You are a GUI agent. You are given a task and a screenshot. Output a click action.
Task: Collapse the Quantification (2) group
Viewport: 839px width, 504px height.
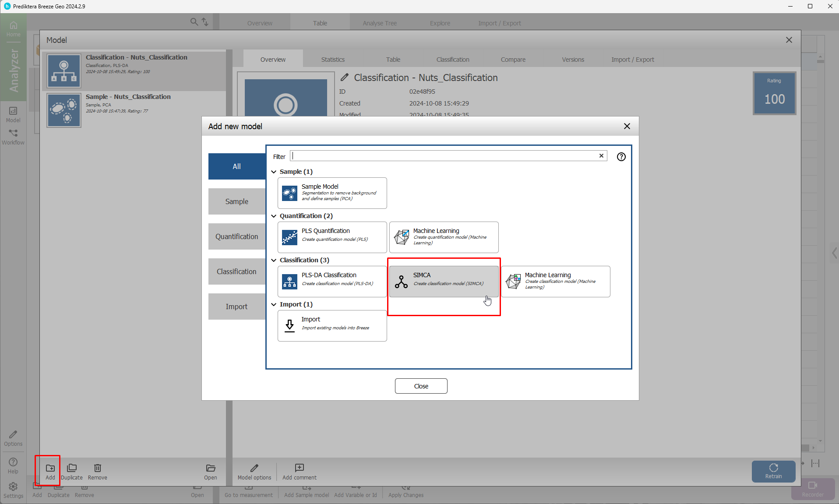tap(274, 216)
